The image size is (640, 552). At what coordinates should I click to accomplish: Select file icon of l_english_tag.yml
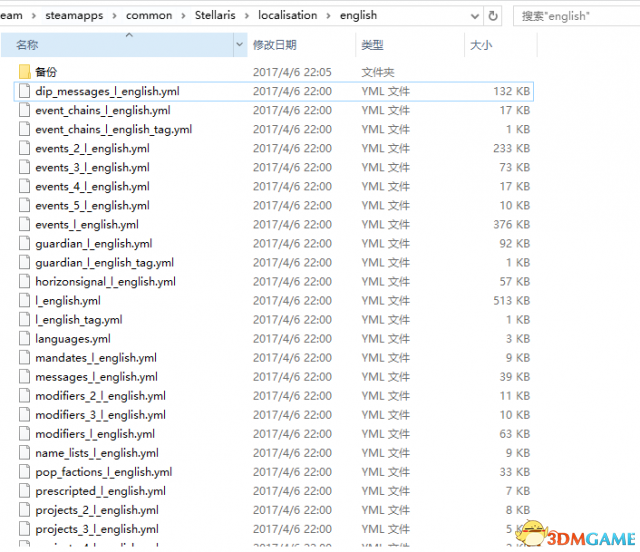(x=24, y=319)
